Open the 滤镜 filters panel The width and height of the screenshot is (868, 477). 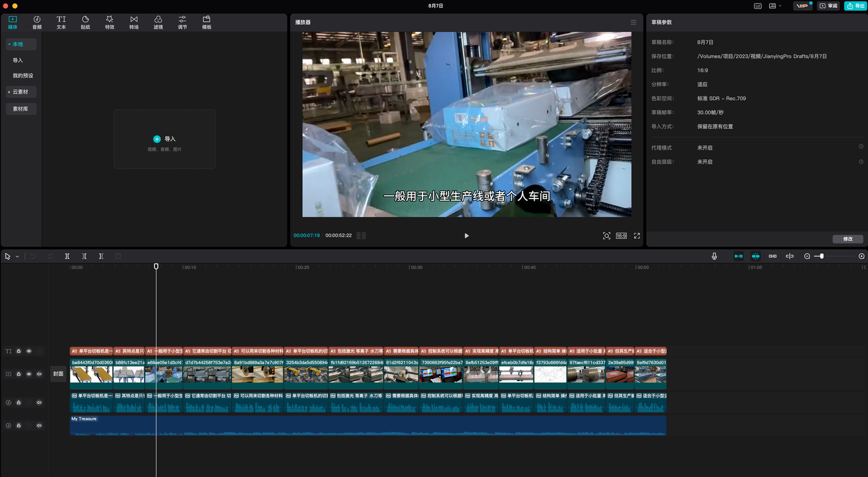coord(158,22)
